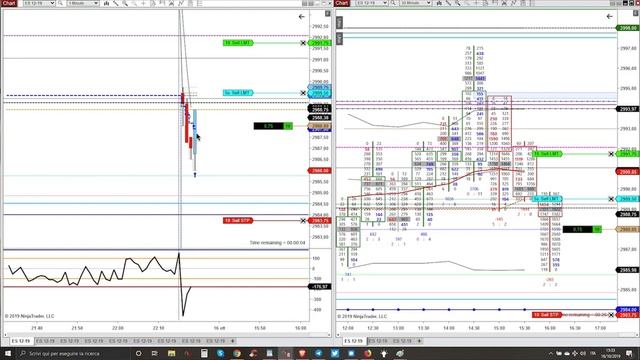640x360 pixels.
Task: Open Skype from the taskbar
Action: click(x=220, y=353)
